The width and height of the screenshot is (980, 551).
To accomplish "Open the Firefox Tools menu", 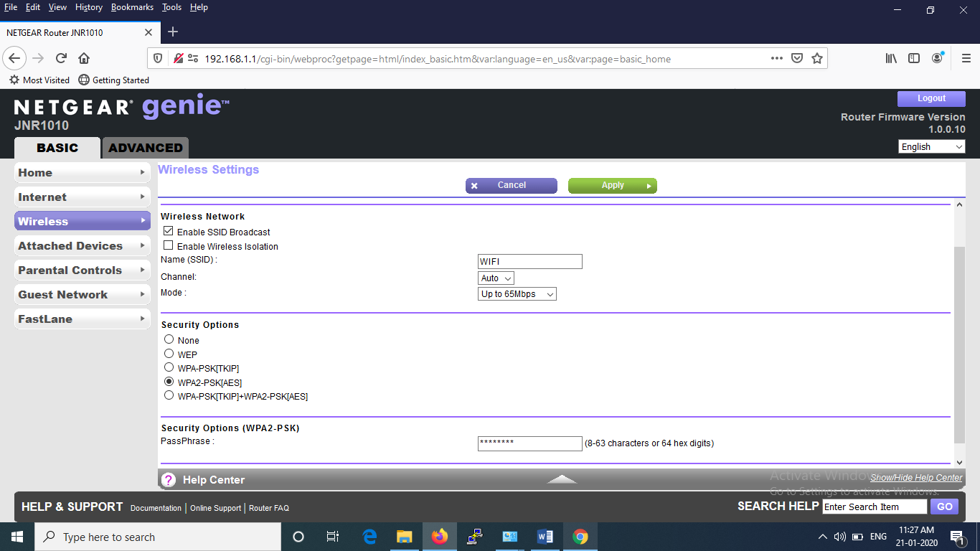I will (171, 7).
